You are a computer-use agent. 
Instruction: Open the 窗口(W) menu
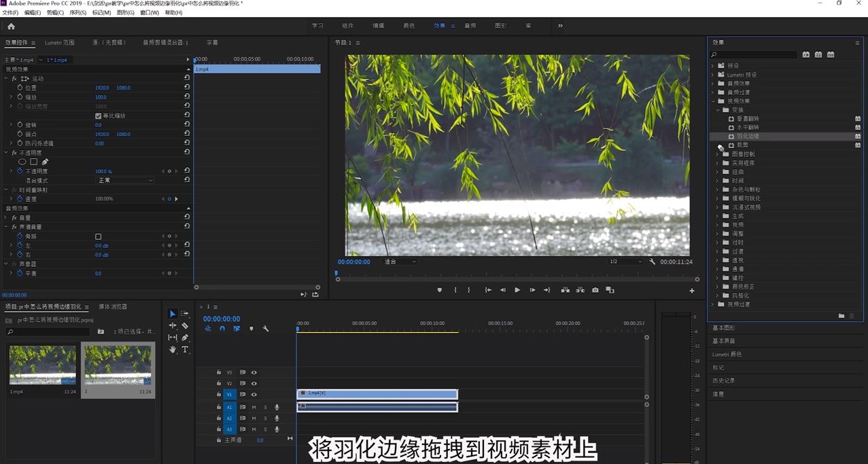pyautogui.click(x=150, y=13)
